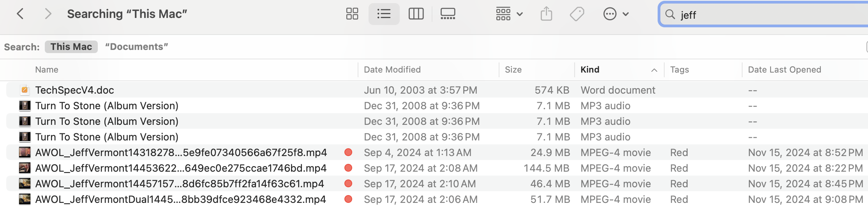The height and width of the screenshot is (206, 868).
Task: Switch to gallery view
Action: point(448,14)
